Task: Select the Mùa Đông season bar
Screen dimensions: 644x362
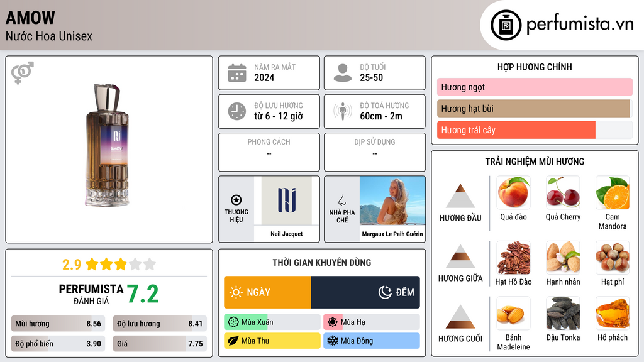Action: click(372, 341)
